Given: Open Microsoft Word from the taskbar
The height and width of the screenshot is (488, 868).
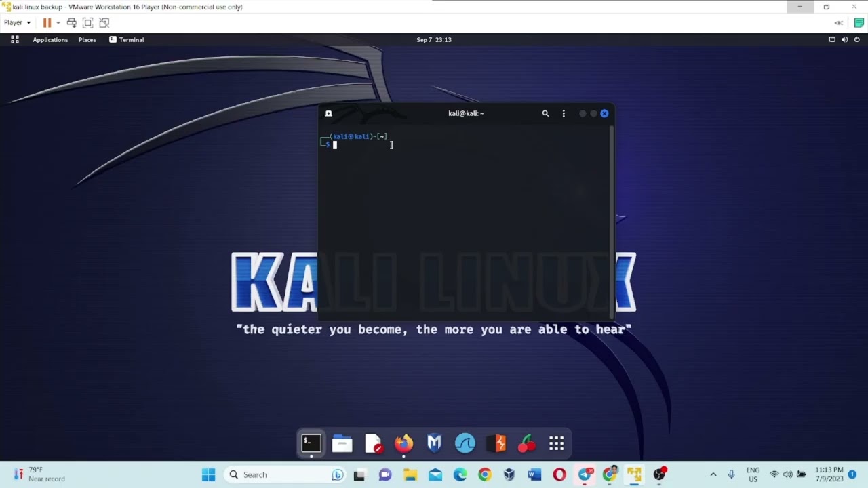Looking at the screenshot, I should coord(534,474).
